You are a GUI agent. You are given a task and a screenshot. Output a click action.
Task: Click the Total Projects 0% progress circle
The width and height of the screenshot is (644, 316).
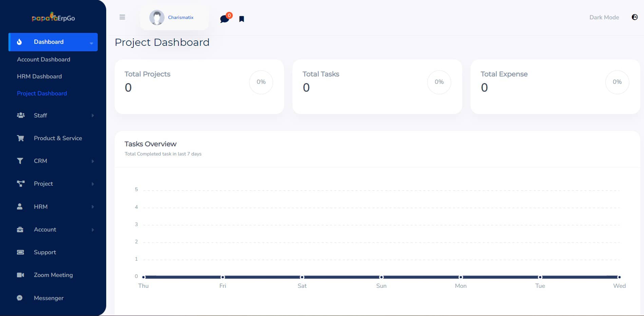click(x=261, y=82)
